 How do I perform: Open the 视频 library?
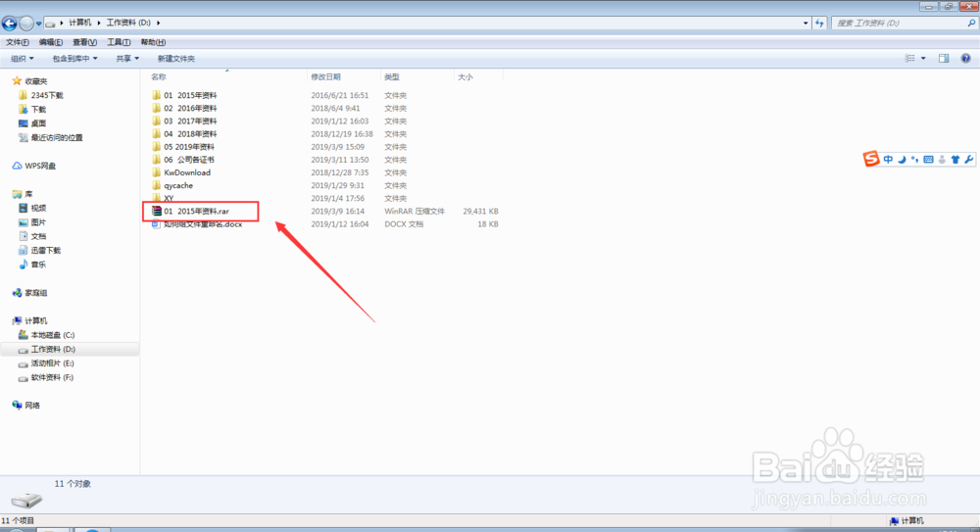tap(38, 208)
